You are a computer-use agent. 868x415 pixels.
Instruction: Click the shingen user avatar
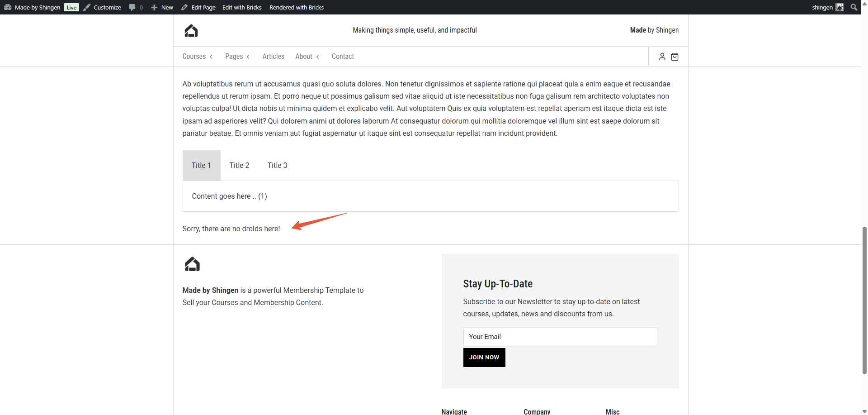[840, 7]
